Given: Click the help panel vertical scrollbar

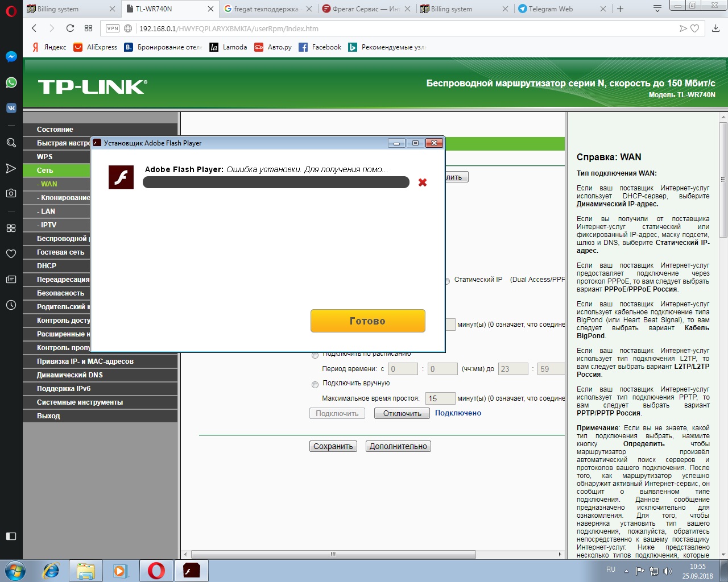Looking at the screenshot, I should [x=723, y=180].
